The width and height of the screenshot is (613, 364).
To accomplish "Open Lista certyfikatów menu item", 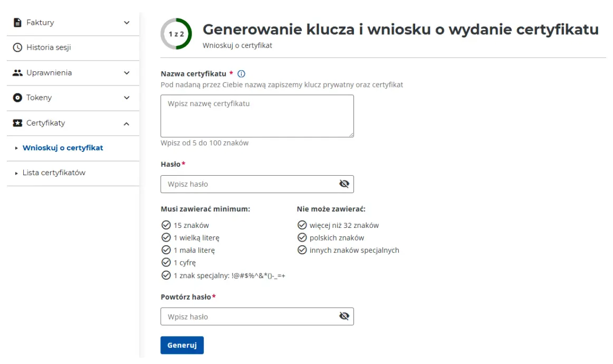I will pyautogui.click(x=54, y=173).
